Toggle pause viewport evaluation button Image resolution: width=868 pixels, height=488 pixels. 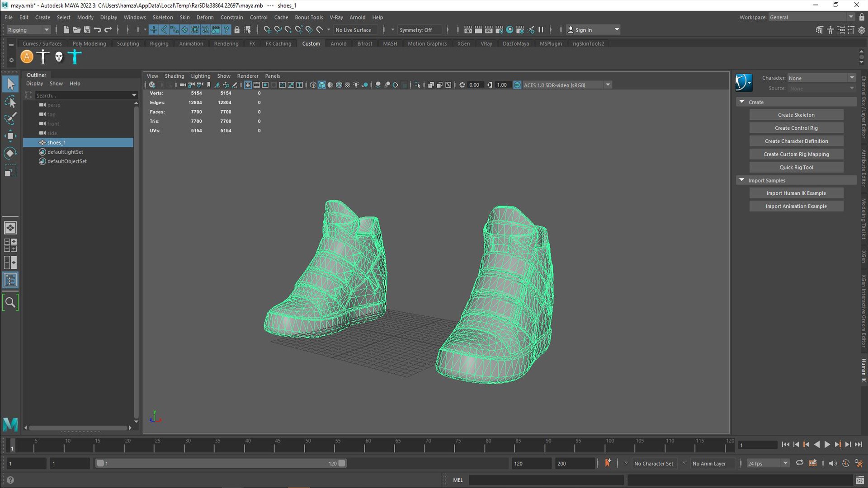pyautogui.click(x=541, y=30)
